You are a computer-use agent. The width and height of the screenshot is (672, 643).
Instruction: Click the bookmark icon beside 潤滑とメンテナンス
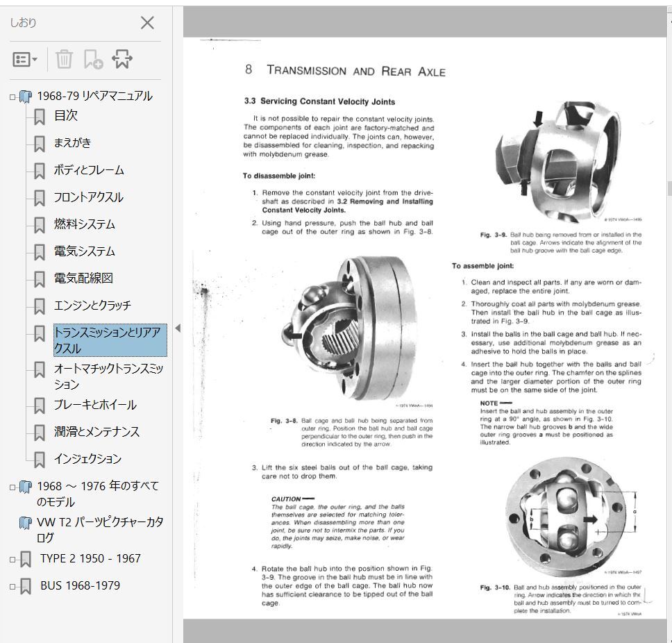[40, 433]
